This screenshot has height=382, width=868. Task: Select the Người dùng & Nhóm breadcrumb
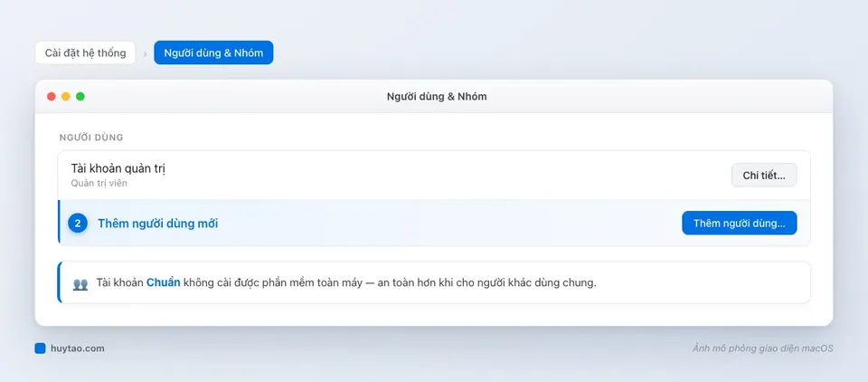(213, 53)
